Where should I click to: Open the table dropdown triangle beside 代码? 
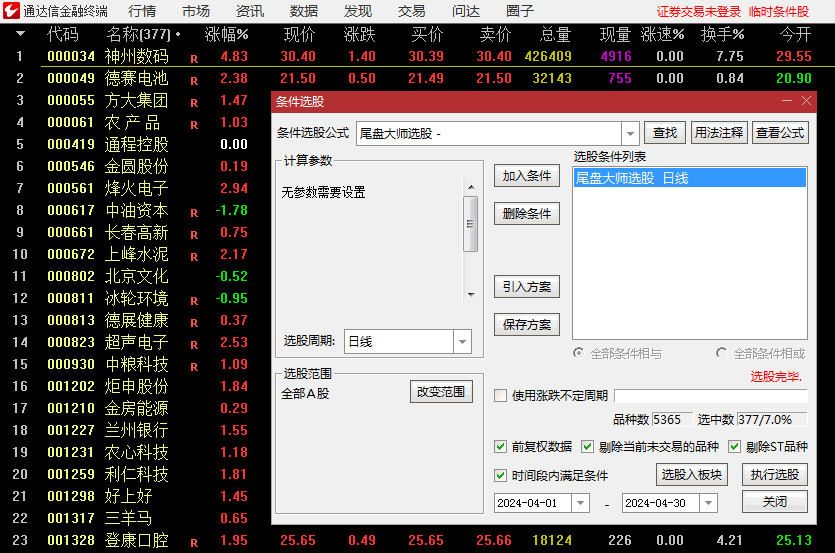(20, 34)
